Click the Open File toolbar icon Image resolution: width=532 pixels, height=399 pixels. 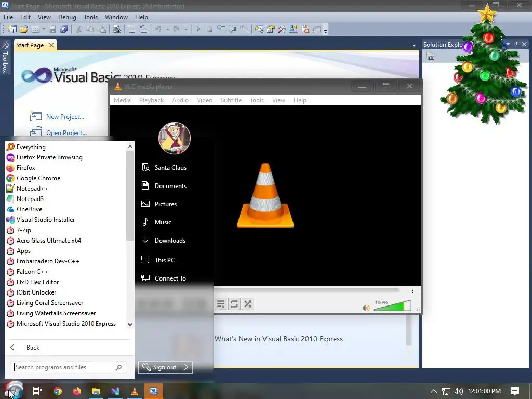pyautogui.click(x=24, y=30)
